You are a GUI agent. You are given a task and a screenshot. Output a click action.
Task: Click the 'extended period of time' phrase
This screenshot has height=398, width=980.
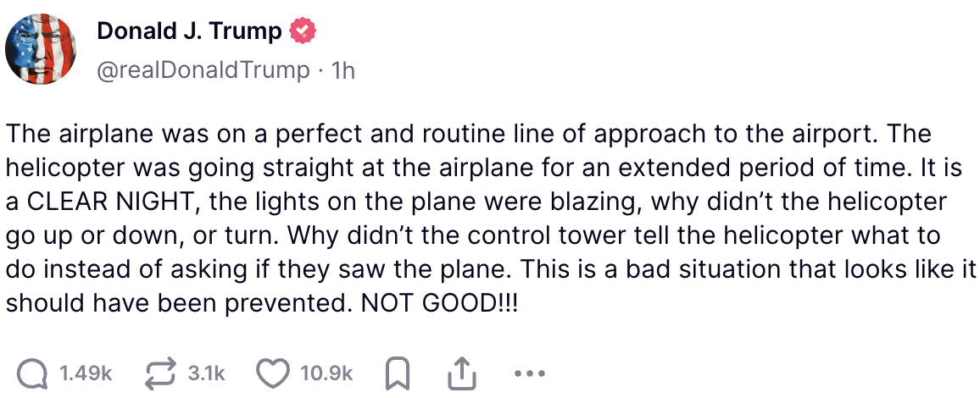tap(743, 169)
